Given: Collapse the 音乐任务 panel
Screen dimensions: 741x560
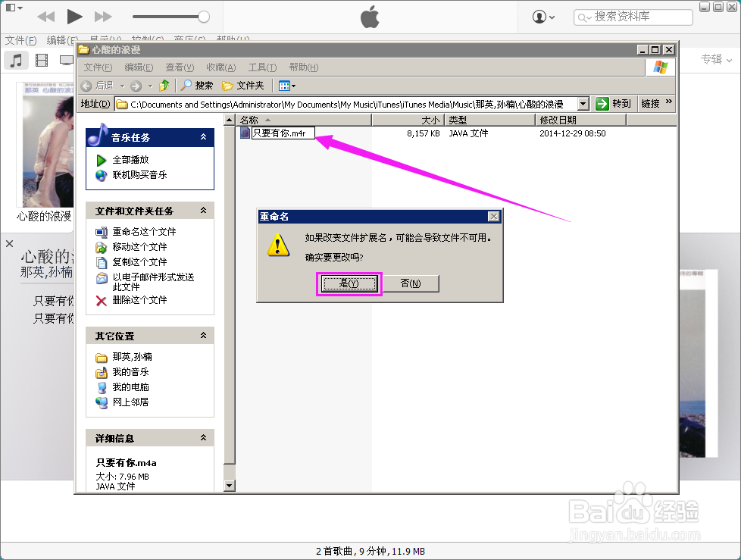Looking at the screenshot, I should pyautogui.click(x=202, y=137).
